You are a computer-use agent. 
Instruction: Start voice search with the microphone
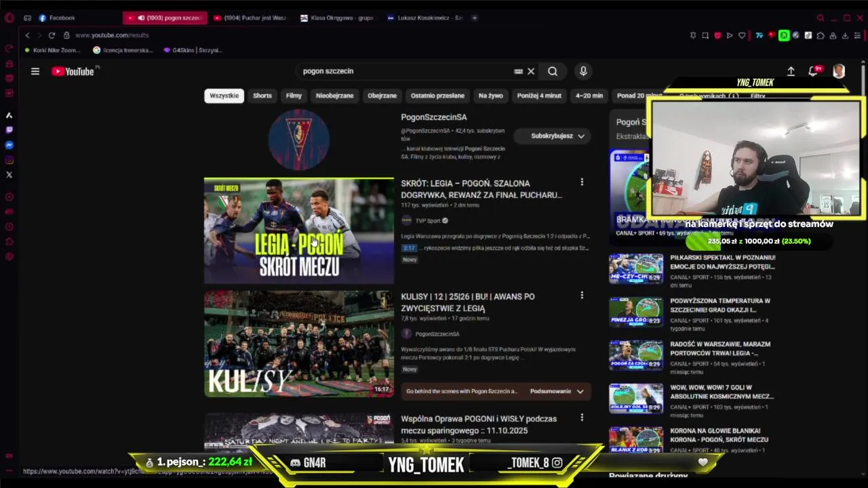[x=583, y=71]
